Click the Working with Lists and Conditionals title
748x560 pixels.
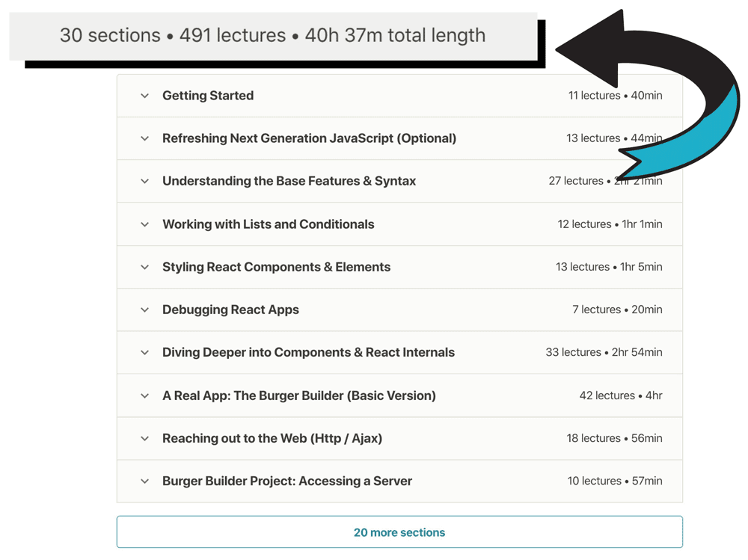pos(268,224)
